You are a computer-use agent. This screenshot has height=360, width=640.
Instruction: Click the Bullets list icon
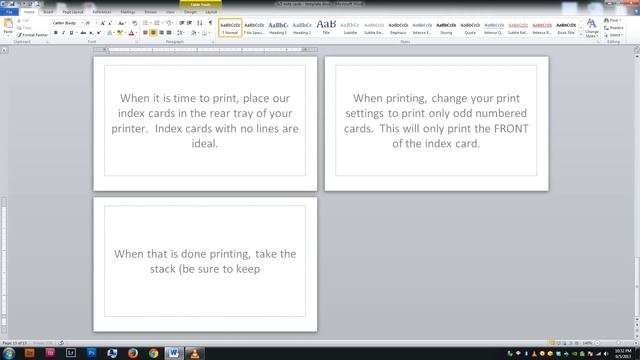pos(146,23)
